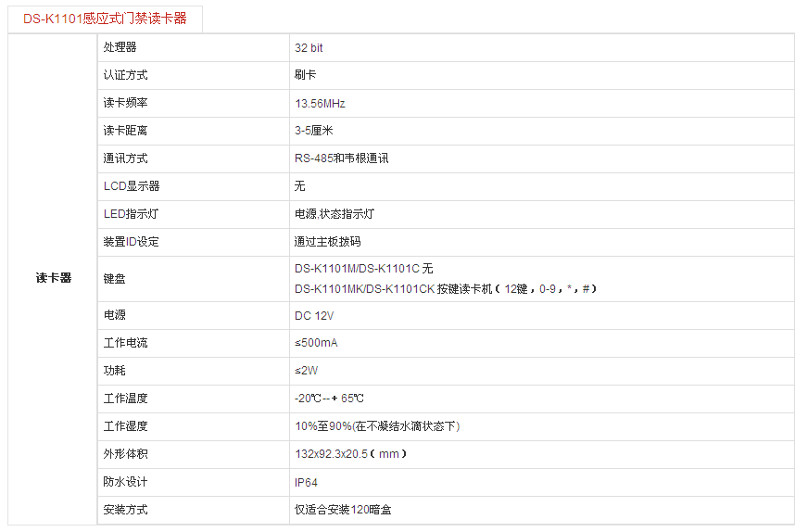Select the RS-485和韦根通讯 value text
This screenshot has width=808, height=532.
[x=341, y=158]
